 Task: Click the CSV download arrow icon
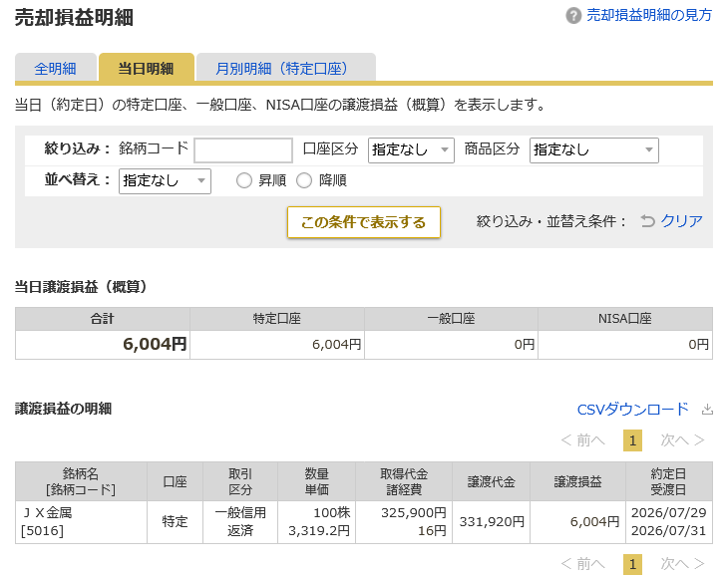707,410
